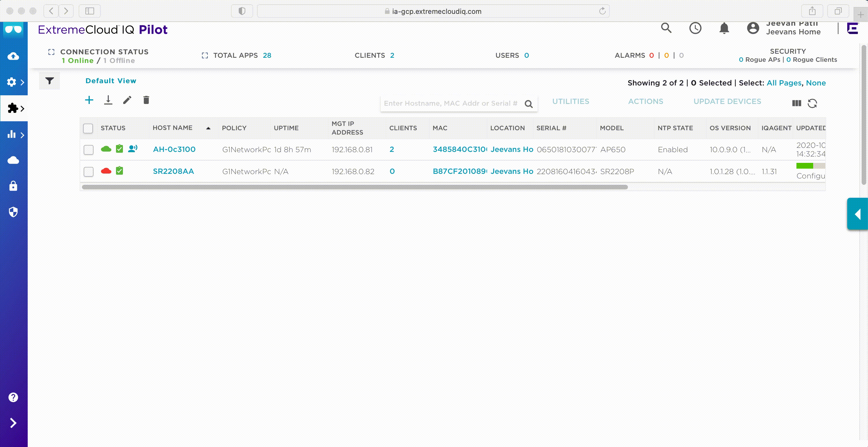Open the ACTIONS menu
Screen dimensions: 868x447
pos(645,101)
